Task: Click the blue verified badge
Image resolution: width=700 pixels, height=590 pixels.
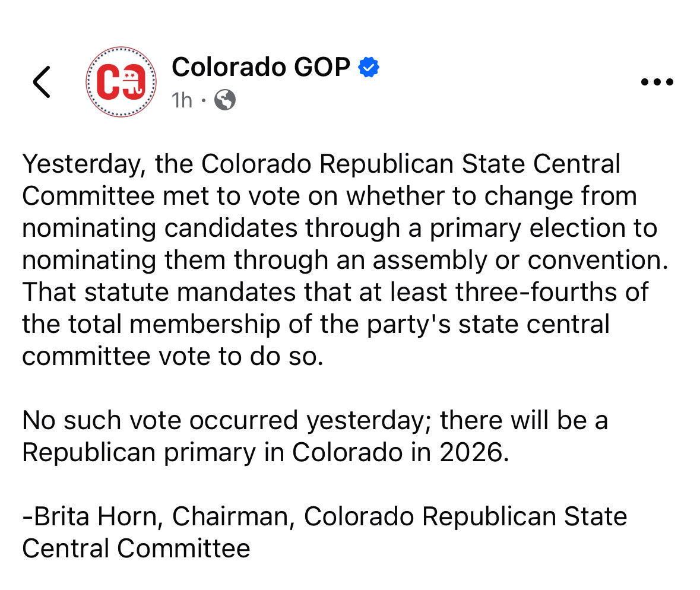Action: coord(369,68)
